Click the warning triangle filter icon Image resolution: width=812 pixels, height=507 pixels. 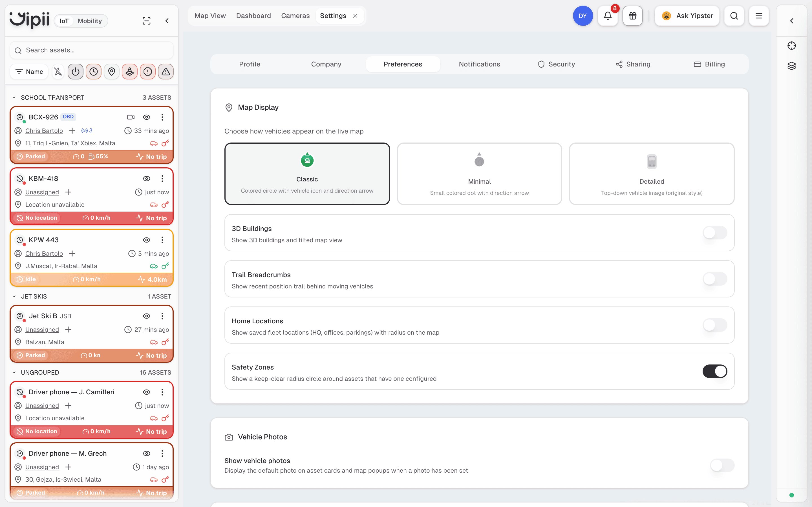point(166,72)
